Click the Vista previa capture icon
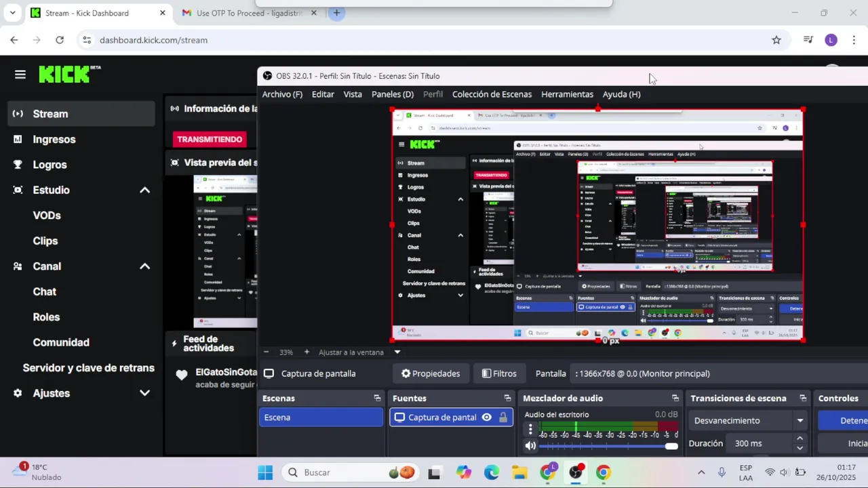 click(175, 163)
